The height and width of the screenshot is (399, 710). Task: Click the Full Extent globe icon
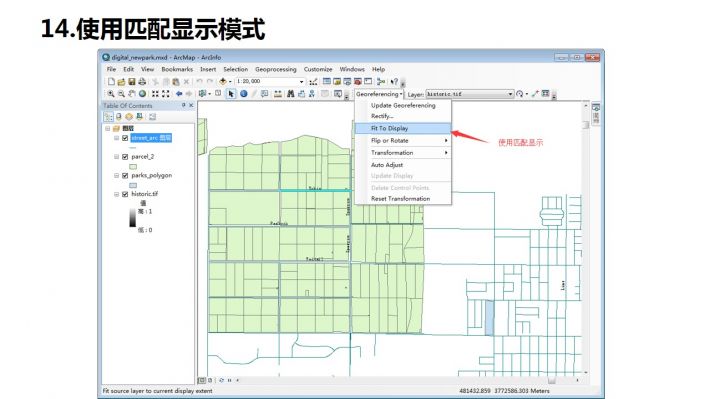click(142, 94)
